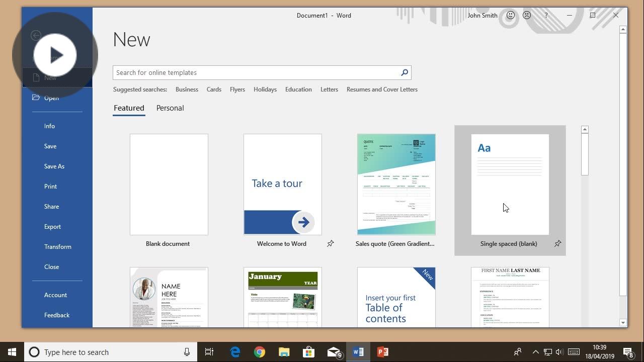
Task: Pin the Single spaced (blank) template
Action: [x=557, y=243]
